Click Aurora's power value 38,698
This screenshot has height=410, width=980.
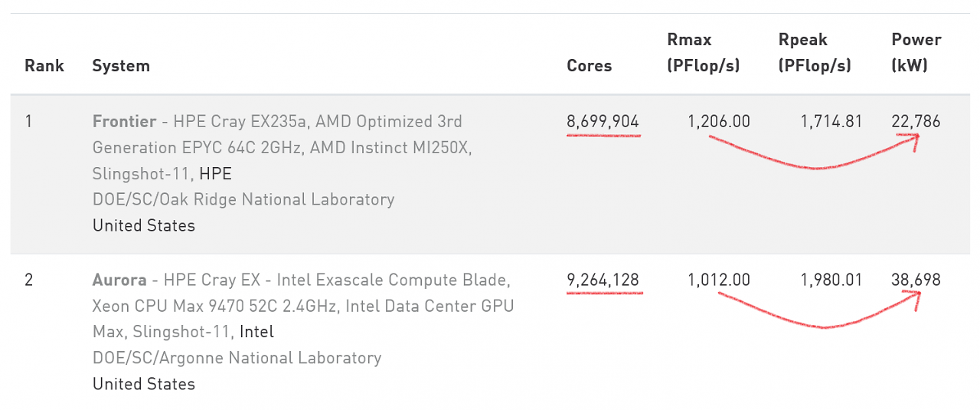(x=916, y=280)
